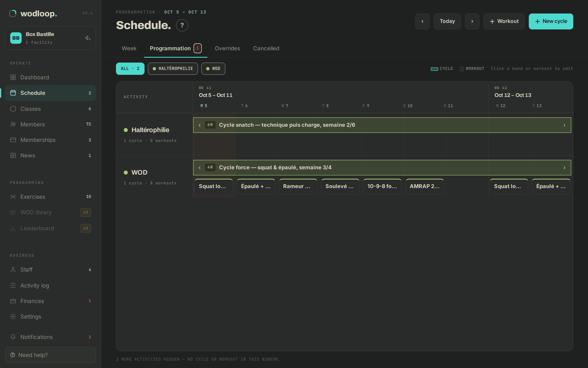Click the News article icon
588x368 pixels.
[x=13, y=156]
